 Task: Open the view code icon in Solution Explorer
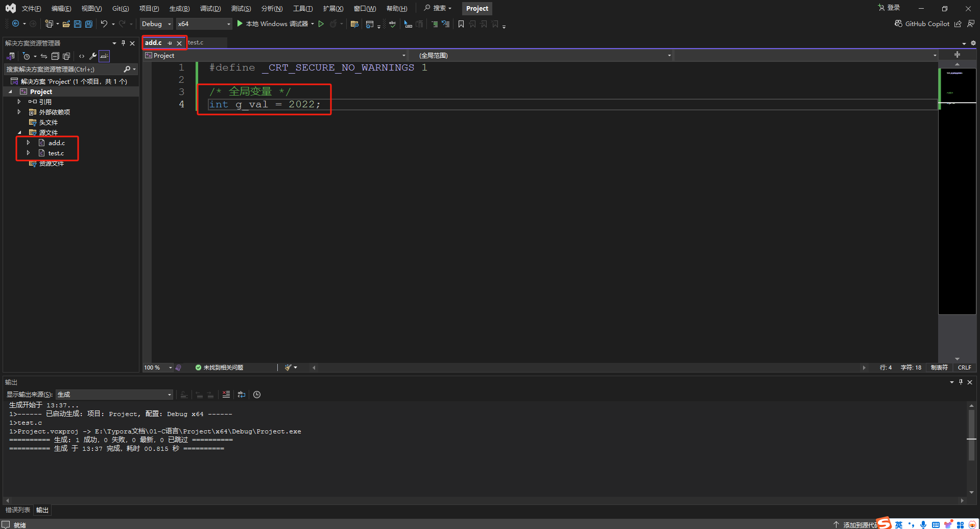82,56
